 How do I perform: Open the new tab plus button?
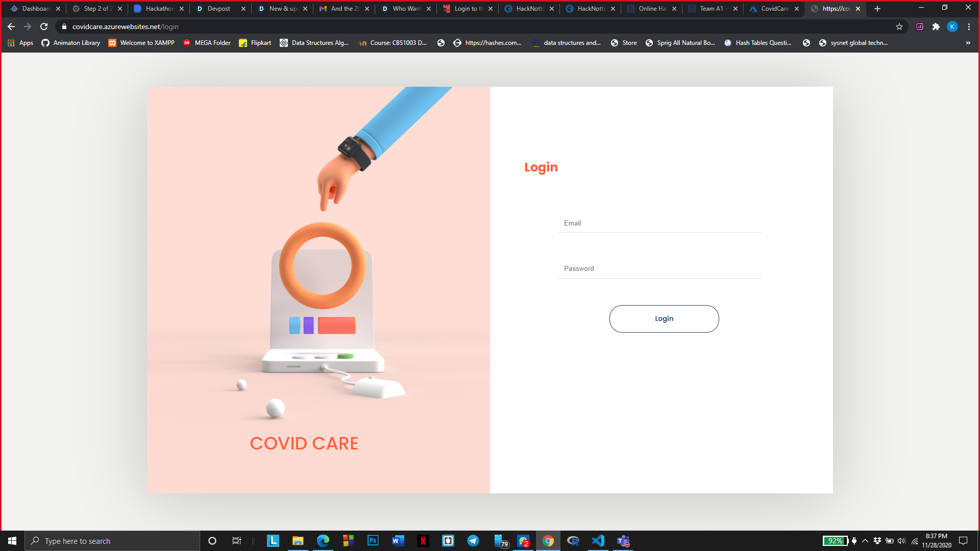[877, 9]
